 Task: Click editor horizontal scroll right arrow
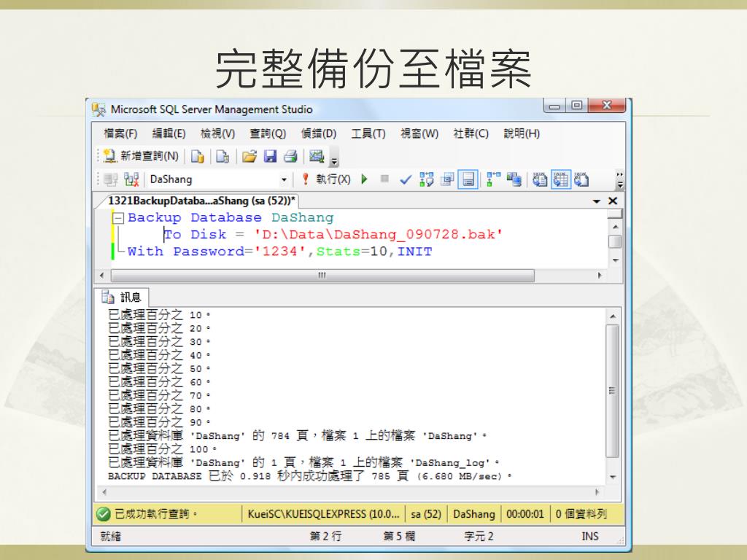tap(600, 275)
